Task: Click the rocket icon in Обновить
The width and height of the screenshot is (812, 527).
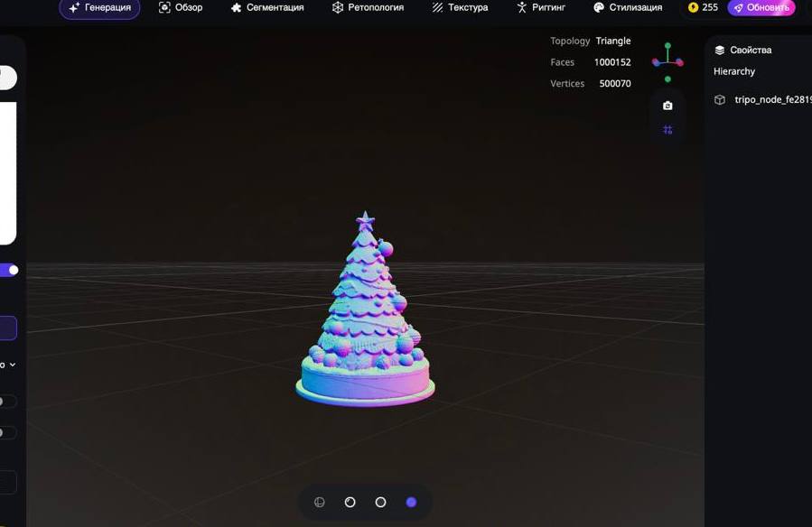Action: point(739,8)
